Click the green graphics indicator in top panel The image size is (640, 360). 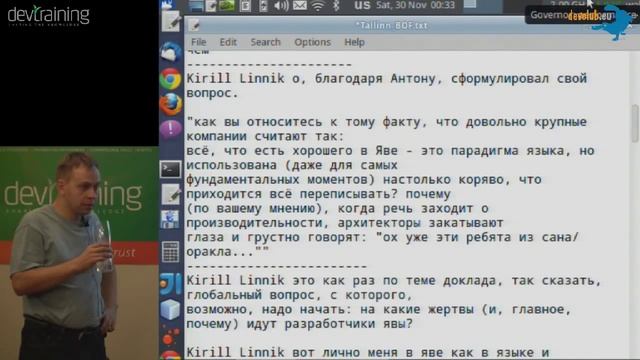point(228,6)
